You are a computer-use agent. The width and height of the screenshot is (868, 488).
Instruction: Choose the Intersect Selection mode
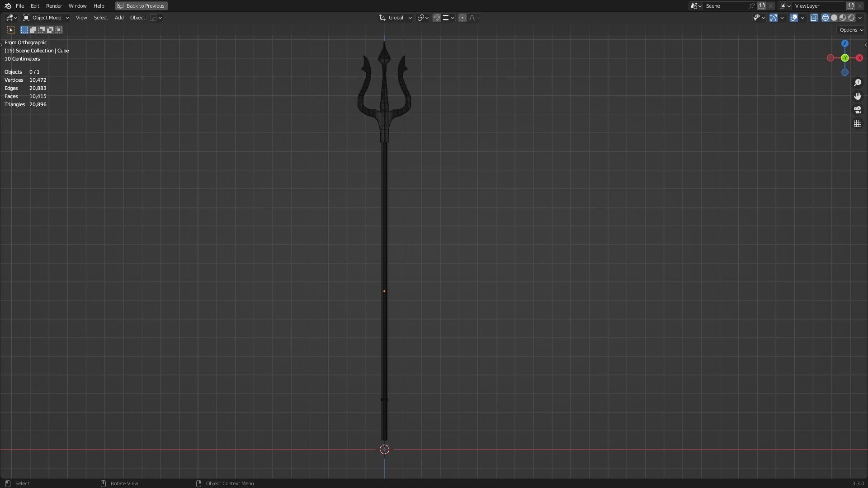click(x=59, y=30)
